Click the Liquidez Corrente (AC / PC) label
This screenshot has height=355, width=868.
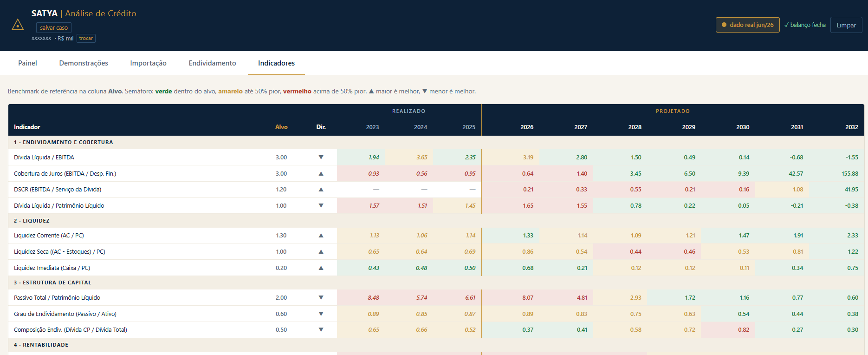click(x=49, y=236)
